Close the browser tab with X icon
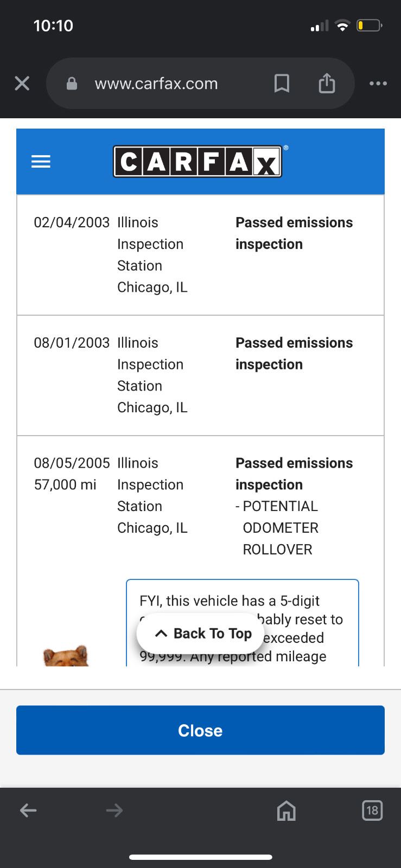Screen dimensions: 401x868 tap(22, 83)
